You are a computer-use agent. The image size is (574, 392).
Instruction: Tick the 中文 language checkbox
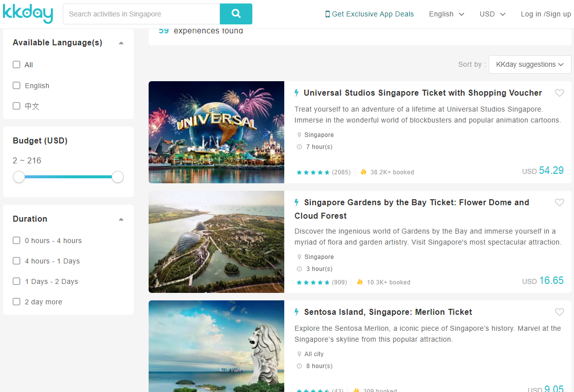[x=16, y=106]
